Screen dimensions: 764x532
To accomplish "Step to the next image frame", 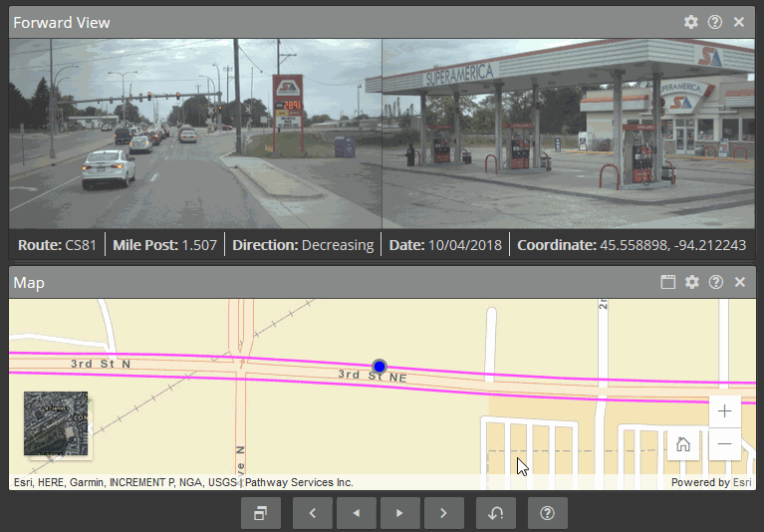I will pyautogui.click(x=443, y=513).
